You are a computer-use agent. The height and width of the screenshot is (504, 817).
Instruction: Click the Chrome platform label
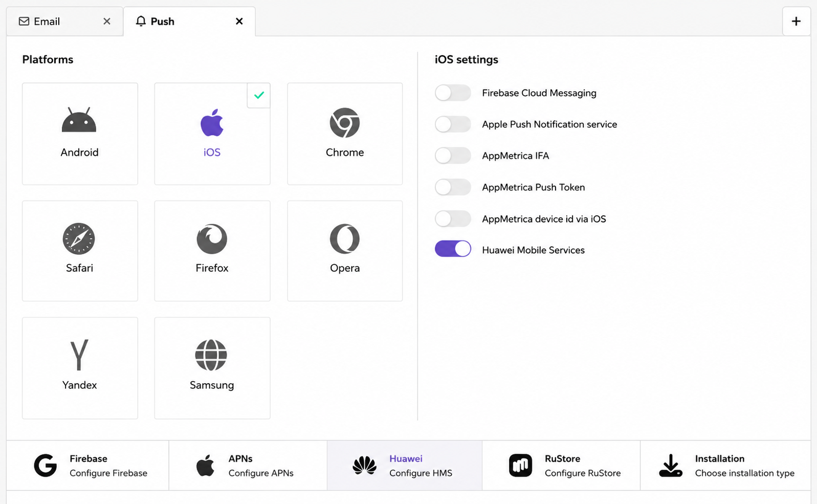click(345, 152)
